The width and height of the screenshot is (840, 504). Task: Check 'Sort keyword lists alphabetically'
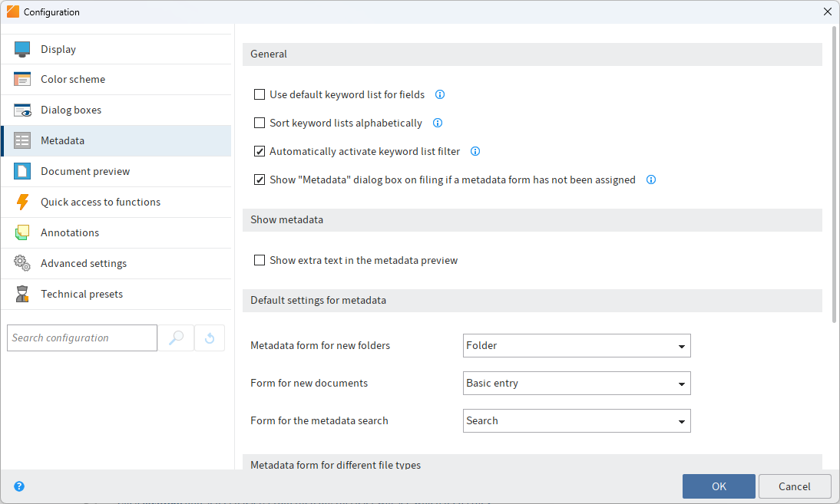[x=260, y=123]
